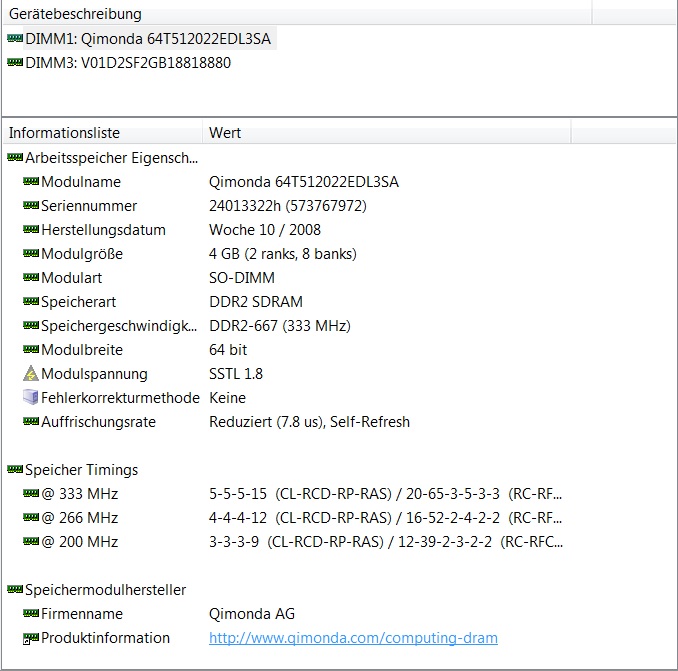Click the Produktinformation link icon
This screenshot has height=671, width=678.
31,638
